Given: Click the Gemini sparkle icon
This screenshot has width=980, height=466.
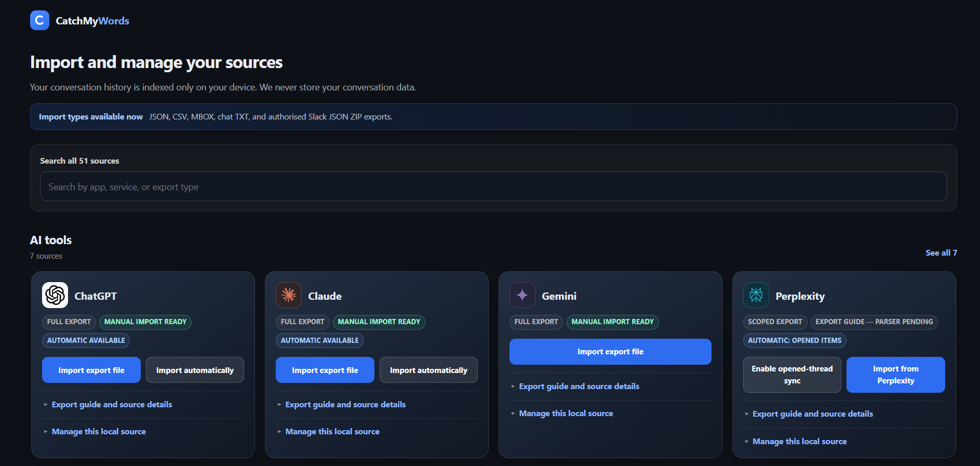Looking at the screenshot, I should 522,295.
